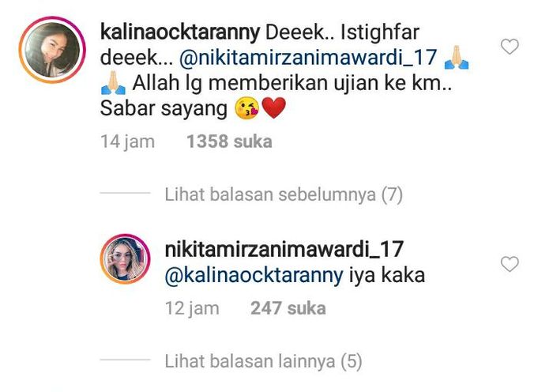Tap the red heart emoji
553x392 pixels.
(x=274, y=107)
